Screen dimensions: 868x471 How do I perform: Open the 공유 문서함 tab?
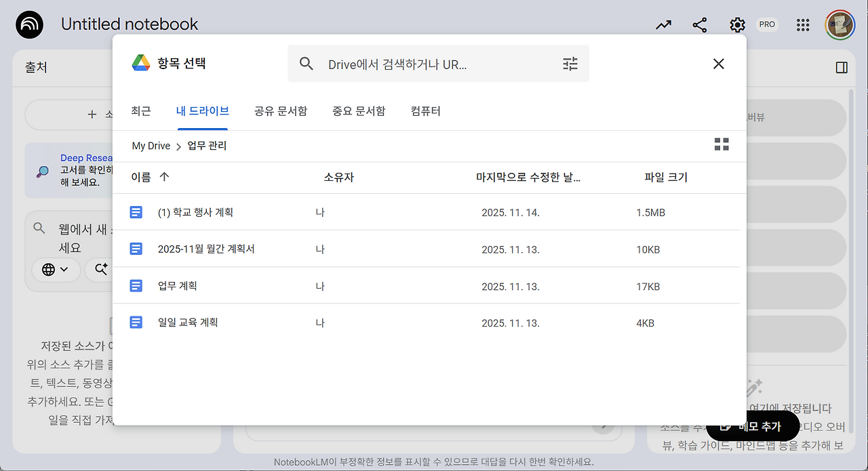click(x=281, y=111)
